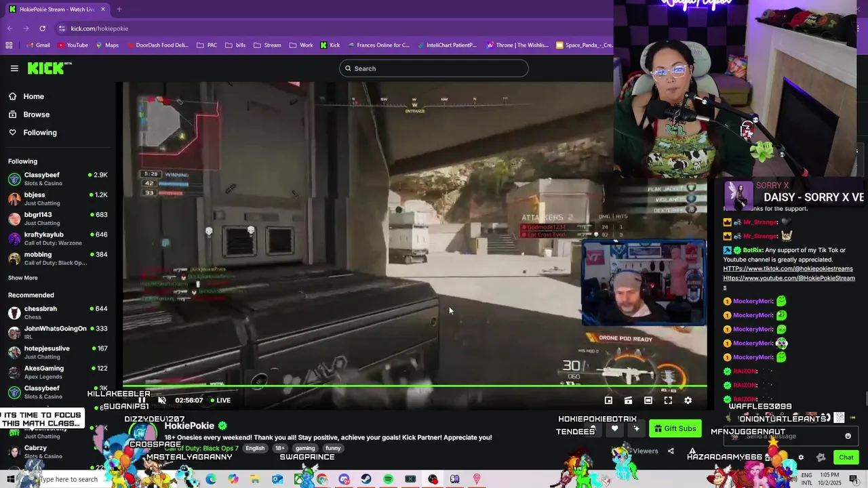Expand followed channels with Show more

point(22,278)
